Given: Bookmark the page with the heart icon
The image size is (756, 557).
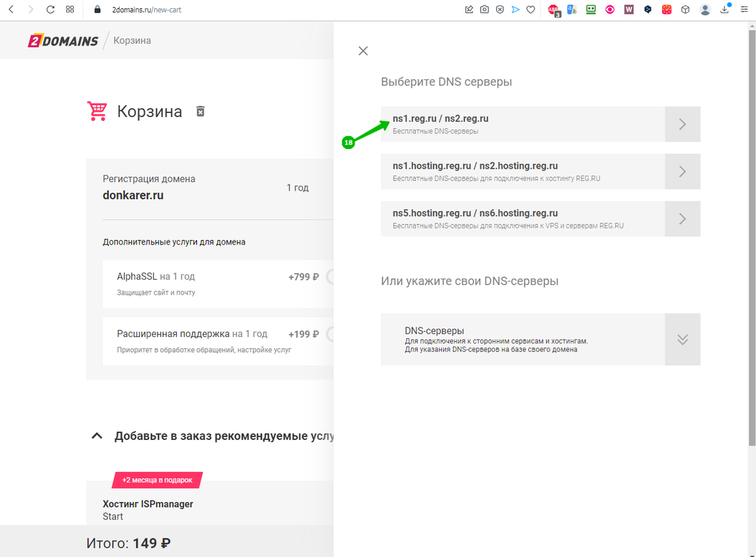Looking at the screenshot, I should pyautogui.click(x=531, y=9).
